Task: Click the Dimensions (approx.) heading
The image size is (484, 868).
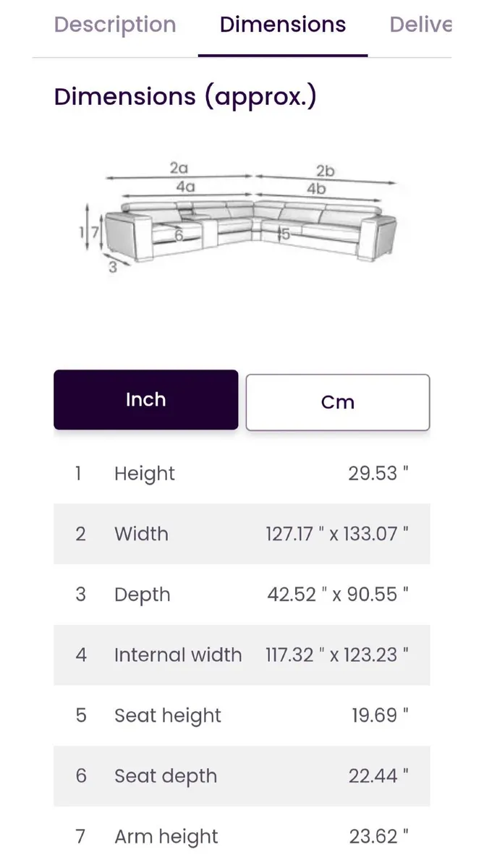Action: (x=185, y=96)
